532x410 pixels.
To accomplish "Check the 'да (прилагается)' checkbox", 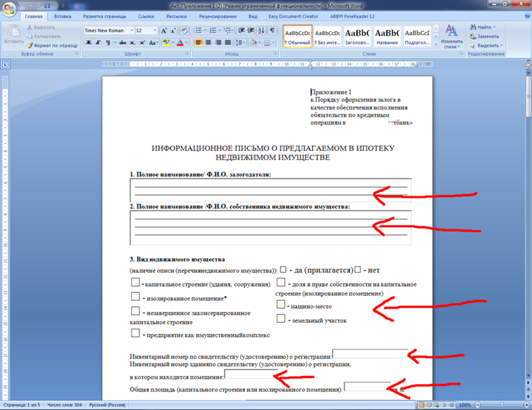I will click(283, 270).
